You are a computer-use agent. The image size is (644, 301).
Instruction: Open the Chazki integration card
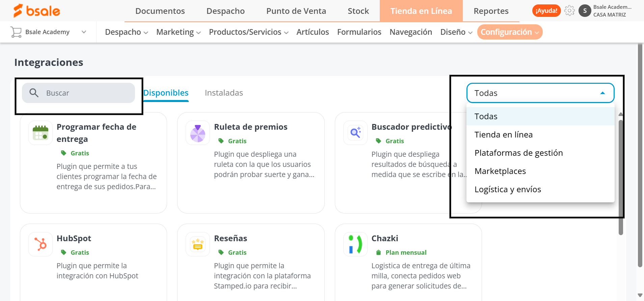[408, 262]
